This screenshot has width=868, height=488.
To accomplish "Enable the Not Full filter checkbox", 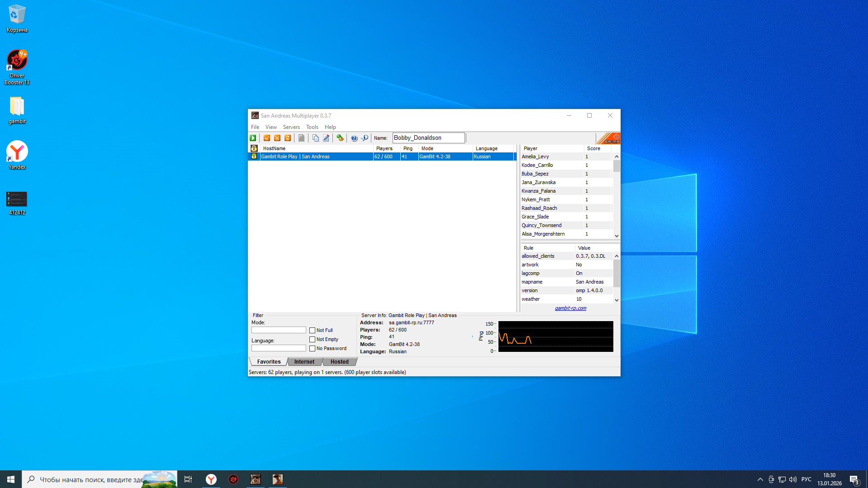I will [x=312, y=331].
